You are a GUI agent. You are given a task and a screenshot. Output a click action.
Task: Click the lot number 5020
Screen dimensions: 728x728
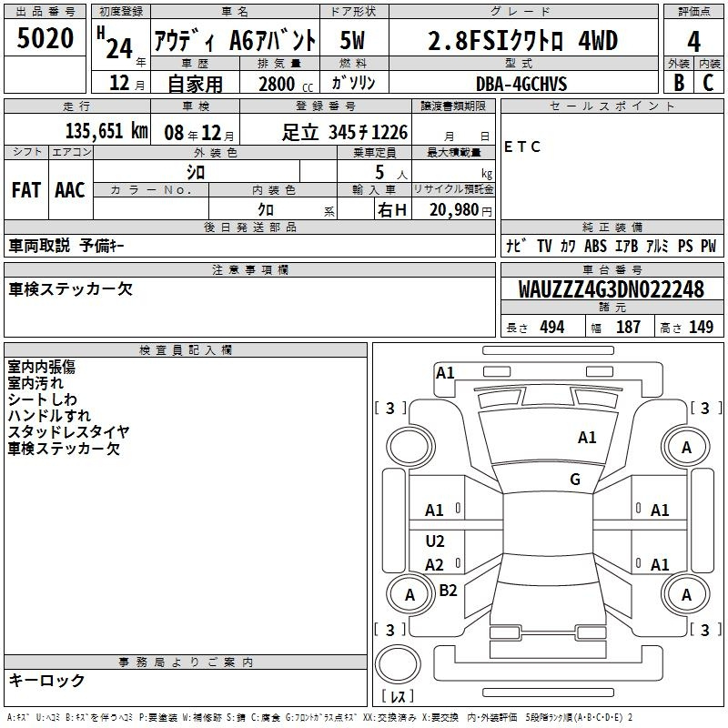pos(45,39)
